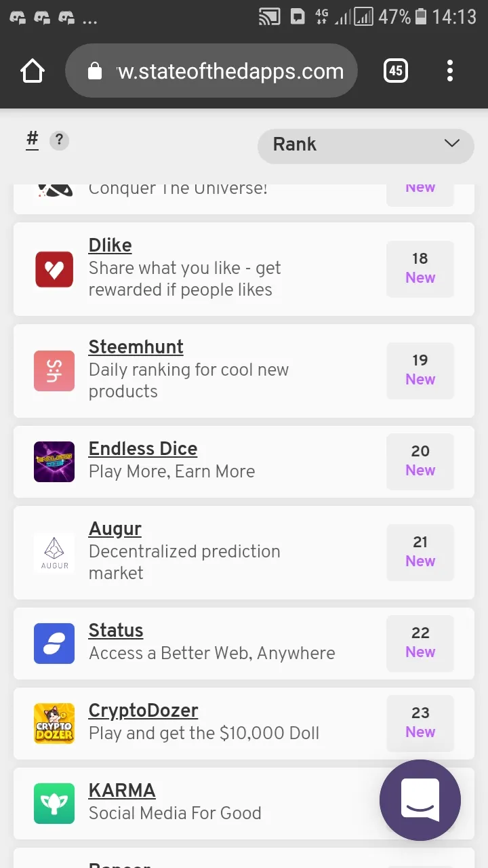Tap the rank 22 badge for Status

click(420, 642)
